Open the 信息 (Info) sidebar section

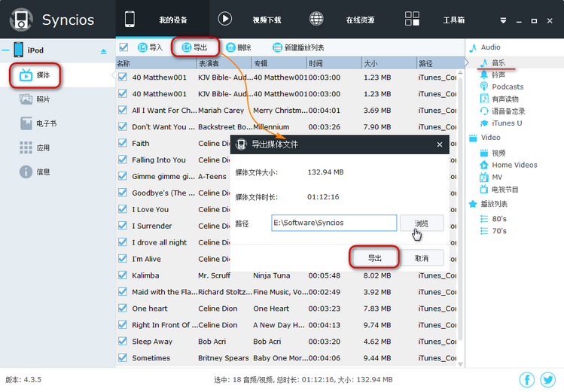[x=35, y=172]
